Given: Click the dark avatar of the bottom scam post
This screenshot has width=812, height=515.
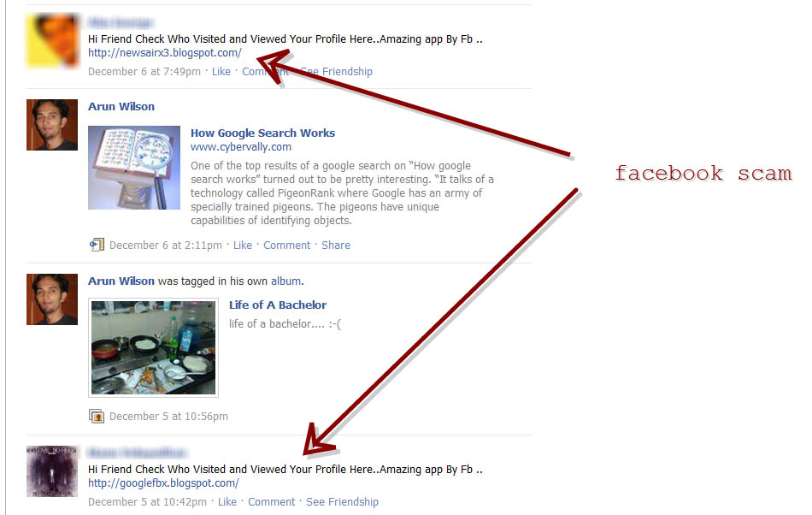Looking at the screenshot, I should point(52,471).
